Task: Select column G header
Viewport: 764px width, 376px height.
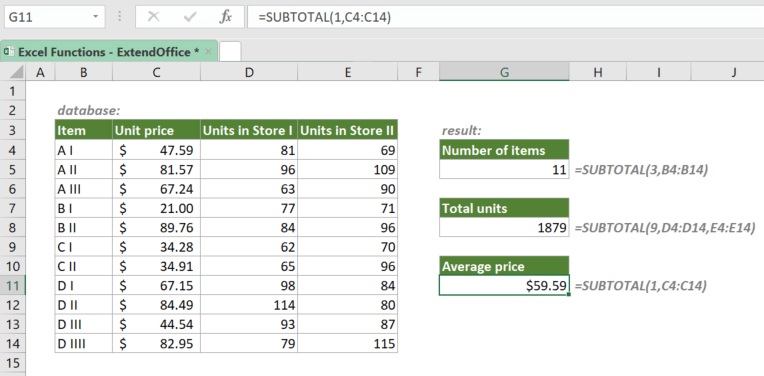Action: click(x=504, y=73)
